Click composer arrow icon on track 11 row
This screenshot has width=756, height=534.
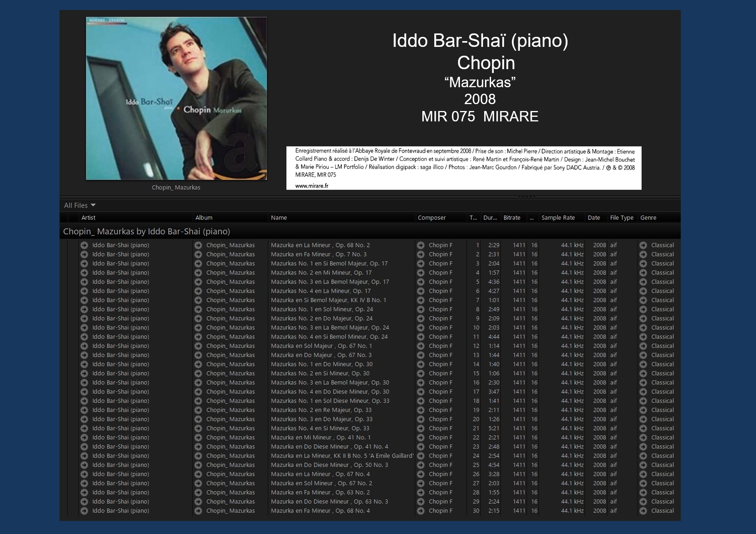tap(421, 337)
